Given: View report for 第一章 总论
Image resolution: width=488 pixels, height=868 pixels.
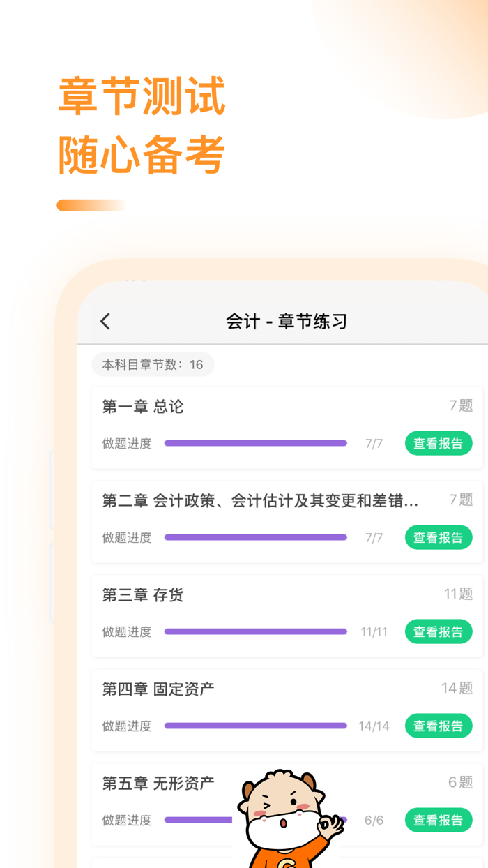Looking at the screenshot, I should coord(439,443).
